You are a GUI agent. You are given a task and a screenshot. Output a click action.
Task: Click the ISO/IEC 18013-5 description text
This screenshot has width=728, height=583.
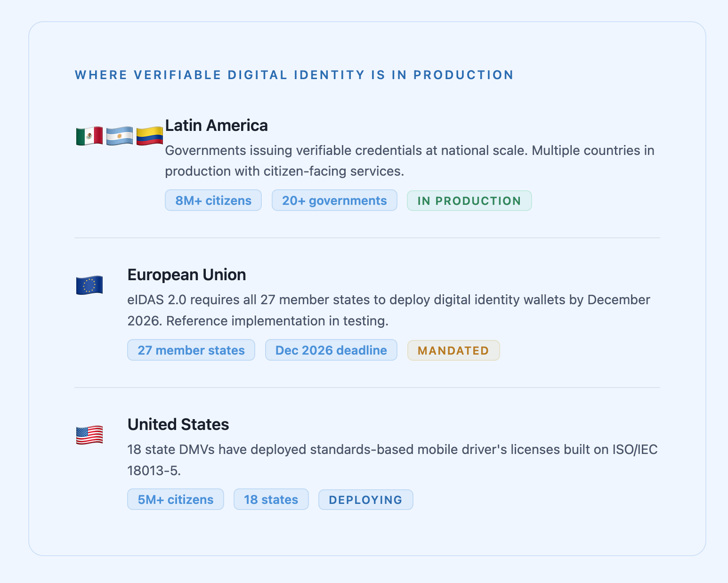point(393,460)
